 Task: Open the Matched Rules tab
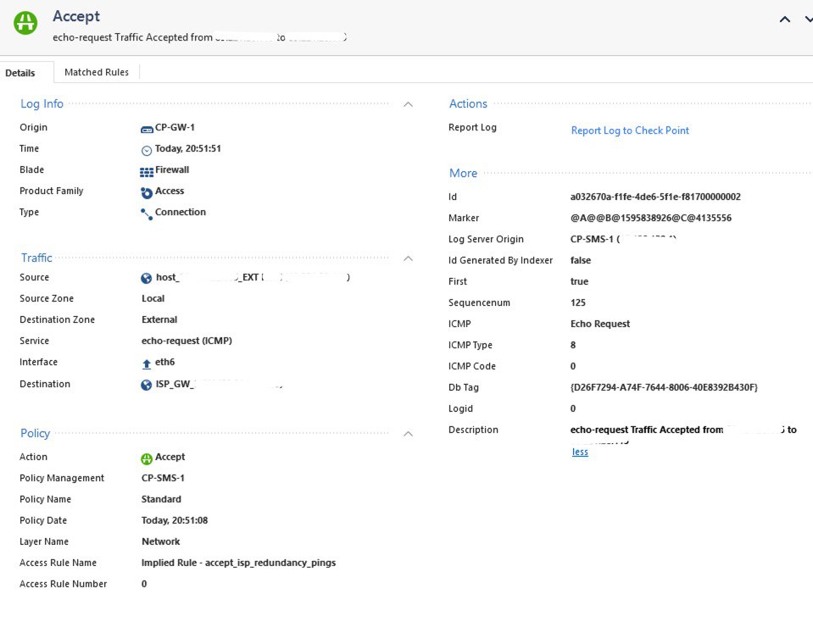pos(97,72)
